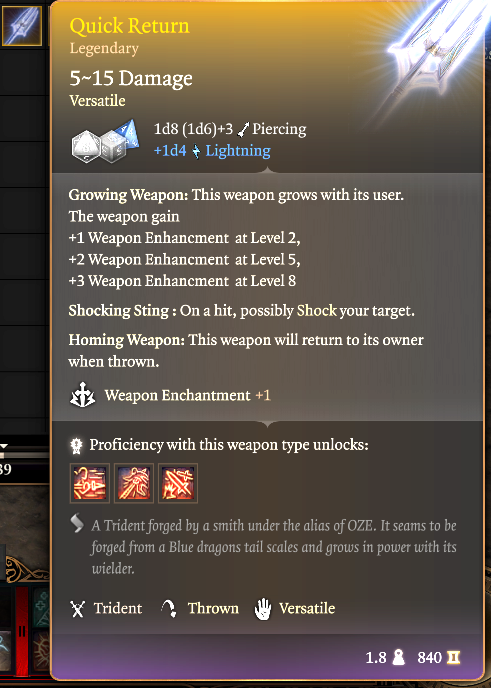Click the Piercing damage type label
Image resolution: width=491 pixels, height=688 pixels.
pos(279,129)
